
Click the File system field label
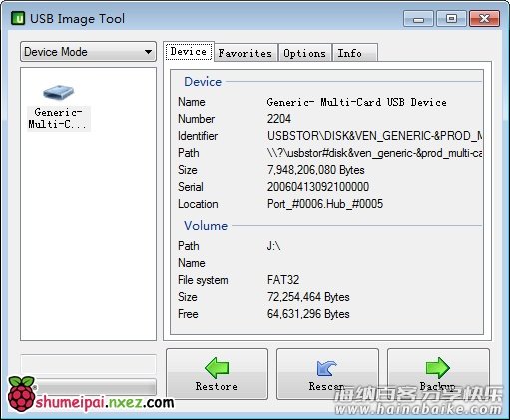203,280
